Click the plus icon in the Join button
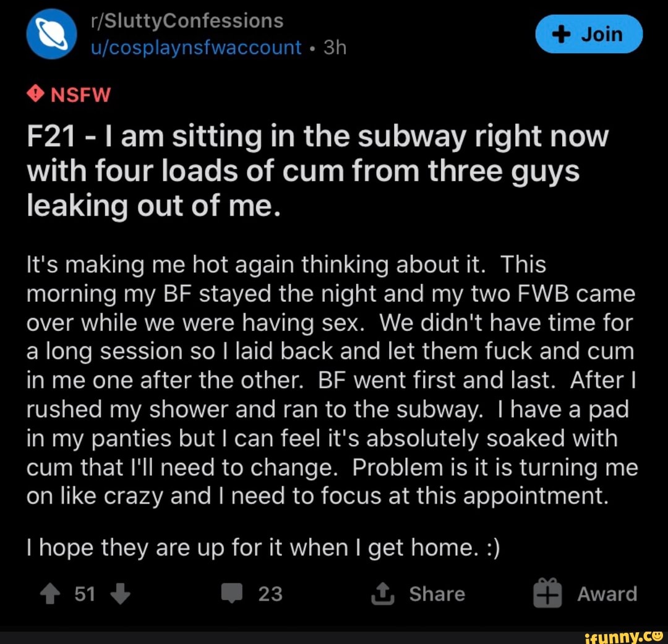668x644 pixels. [561, 34]
